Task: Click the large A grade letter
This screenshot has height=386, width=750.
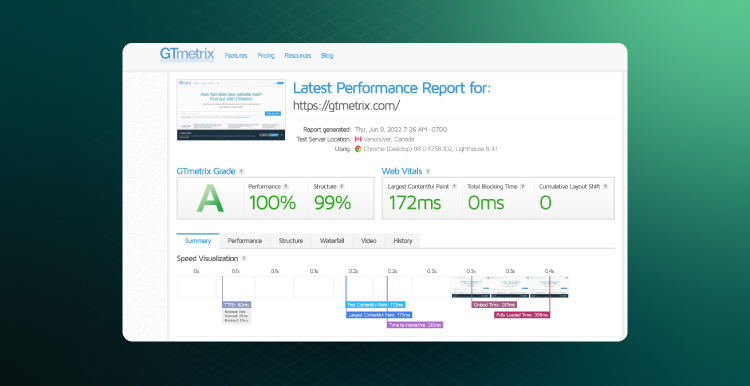Action: click(210, 199)
